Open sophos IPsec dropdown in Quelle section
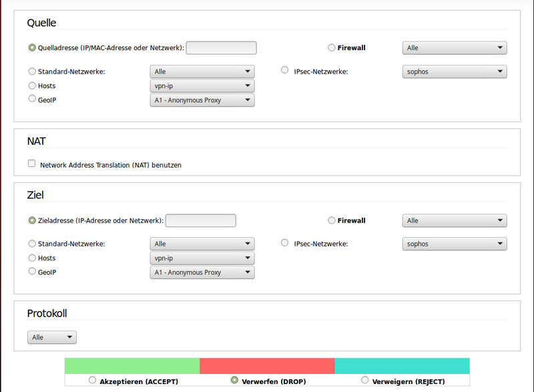The height and width of the screenshot is (392, 534). pos(454,71)
